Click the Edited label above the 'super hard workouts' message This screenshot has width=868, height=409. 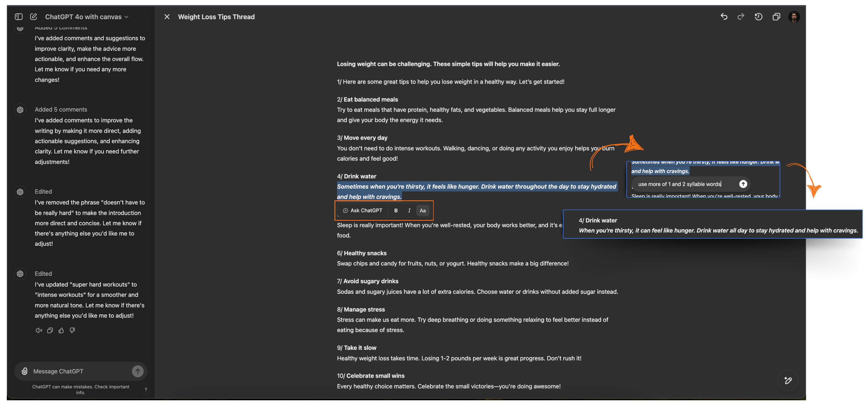43,274
